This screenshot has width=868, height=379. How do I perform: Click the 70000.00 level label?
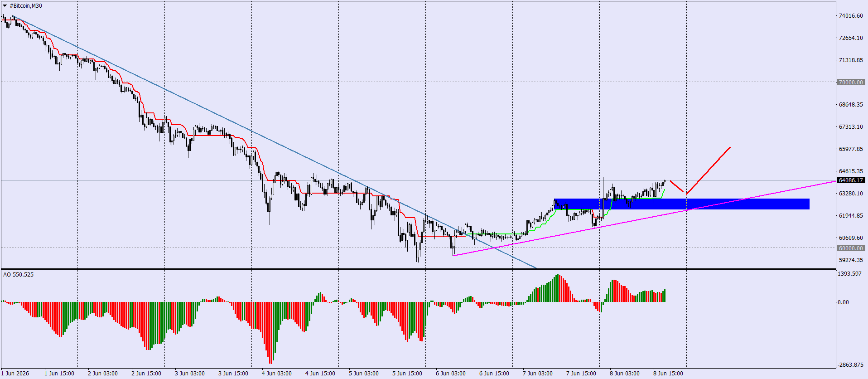coord(851,82)
